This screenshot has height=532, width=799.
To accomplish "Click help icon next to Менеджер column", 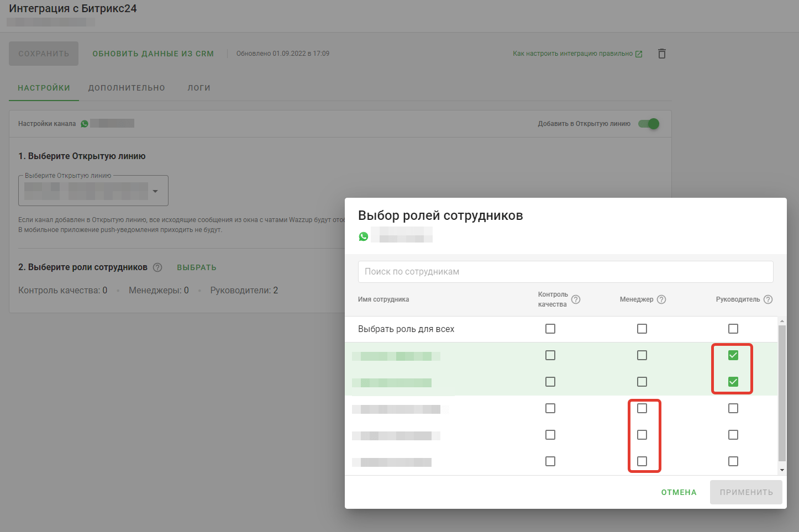I will tap(661, 299).
